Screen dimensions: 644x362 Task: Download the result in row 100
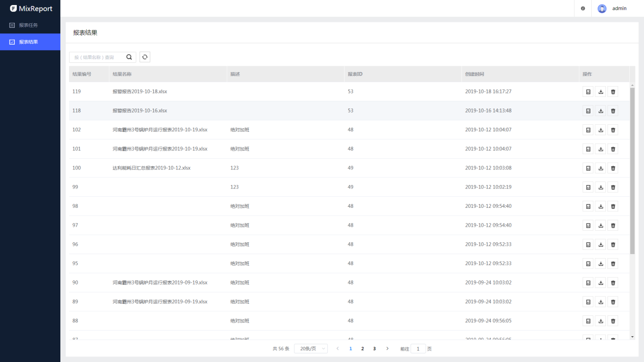pyautogui.click(x=601, y=168)
